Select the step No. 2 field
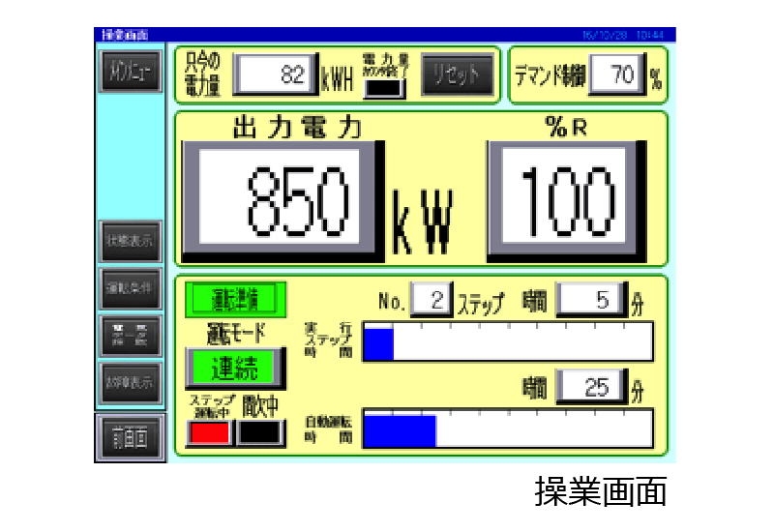This screenshot has width=774, height=532. tap(431, 300)
